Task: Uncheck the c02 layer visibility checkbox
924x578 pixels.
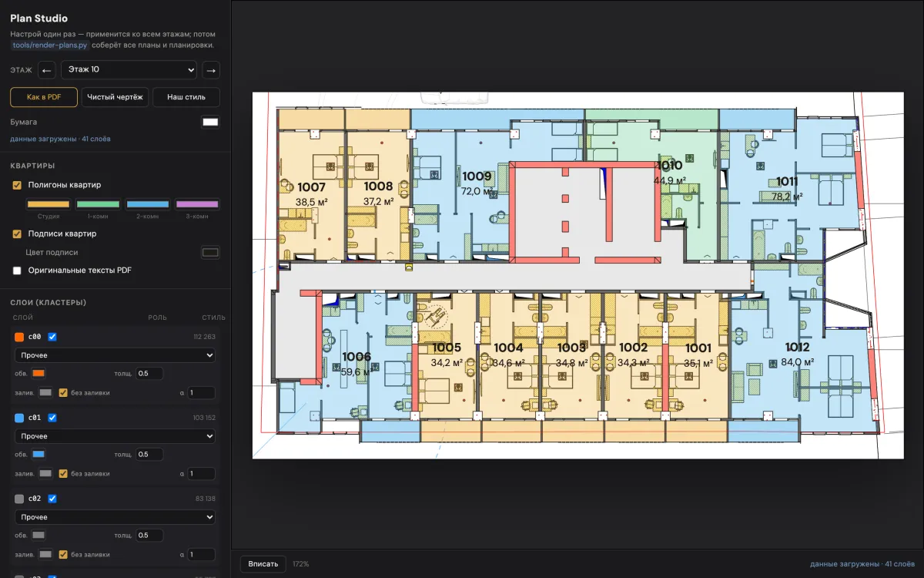Action: pos(52,499)
